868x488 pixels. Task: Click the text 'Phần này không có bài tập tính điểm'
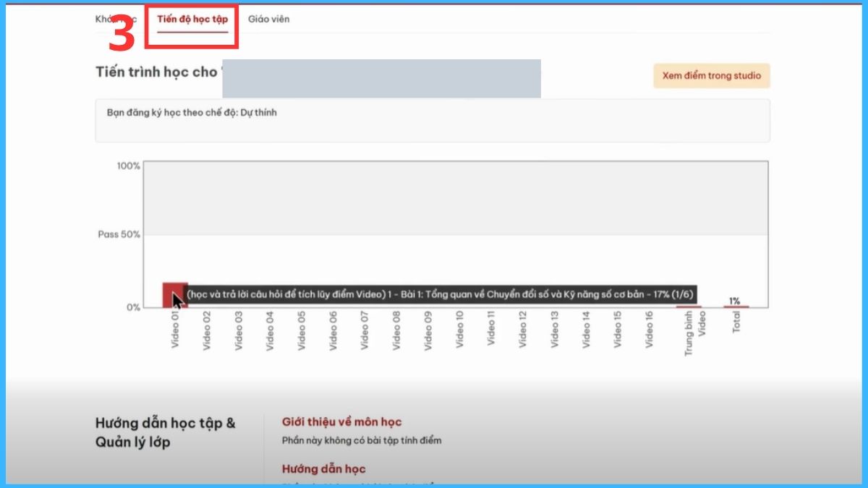pos(362,440)
